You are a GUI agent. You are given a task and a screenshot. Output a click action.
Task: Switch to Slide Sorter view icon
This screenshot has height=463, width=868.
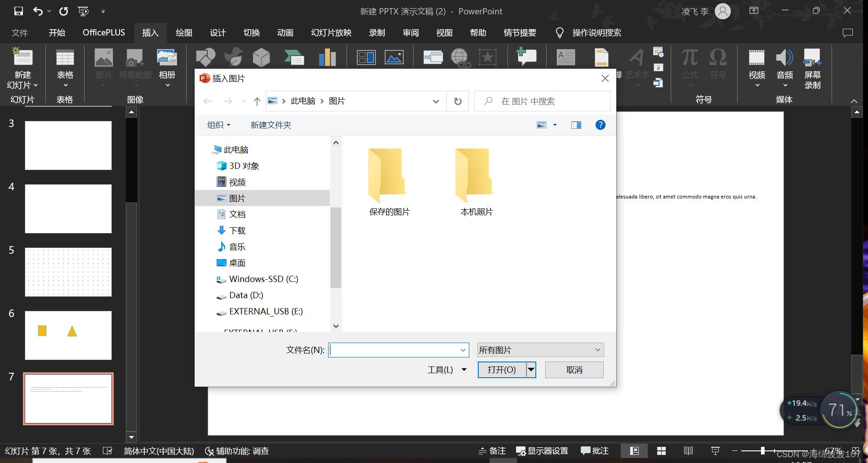pos(661,451)
